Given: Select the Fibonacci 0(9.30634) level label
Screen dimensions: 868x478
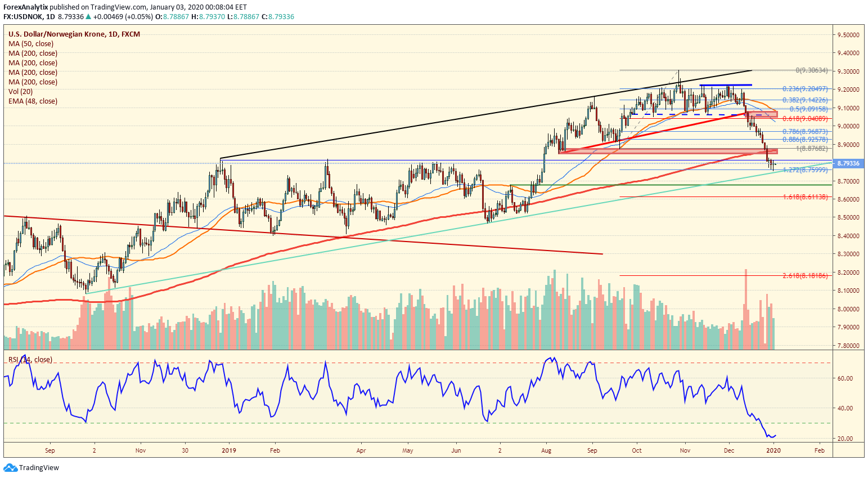Looking at the screenshot, I should 812,70.
